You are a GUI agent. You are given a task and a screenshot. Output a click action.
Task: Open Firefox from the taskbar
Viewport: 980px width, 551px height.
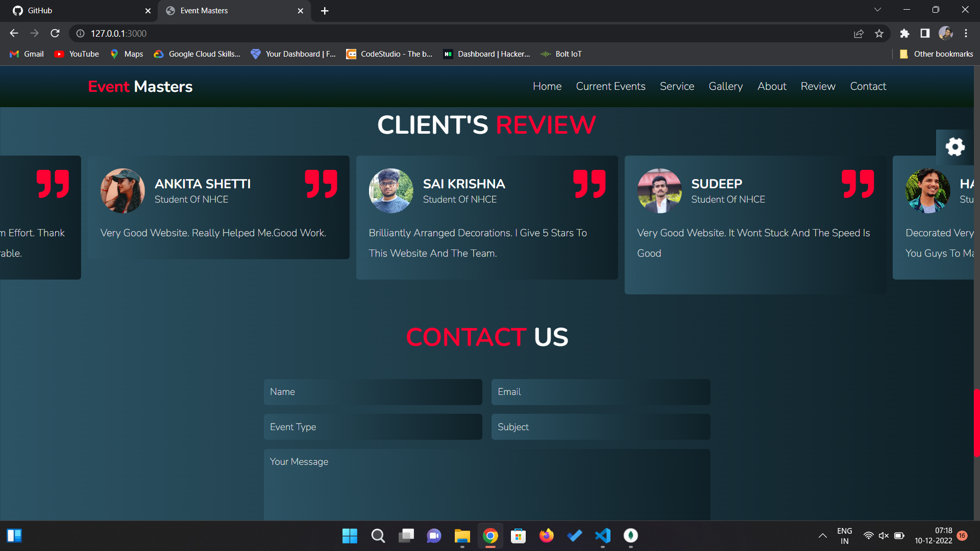coord(546,536)
